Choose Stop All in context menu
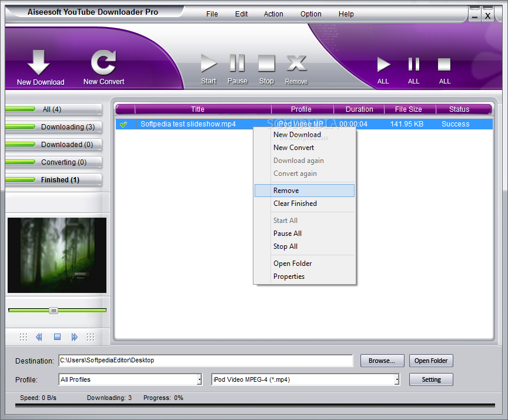 point(305,246)
